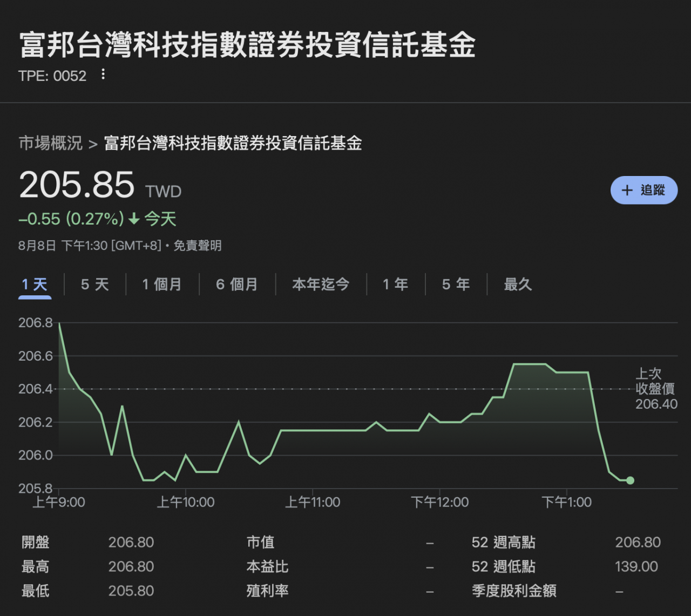The image size is (691, 616).
Task: Show the 5 年 chart range
Action: tap(456, 285)
